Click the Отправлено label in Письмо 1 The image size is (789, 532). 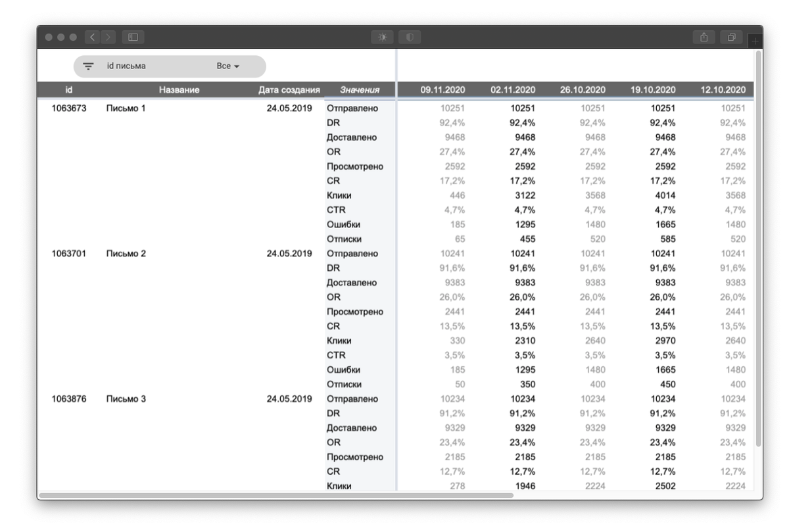coord(352,109)
